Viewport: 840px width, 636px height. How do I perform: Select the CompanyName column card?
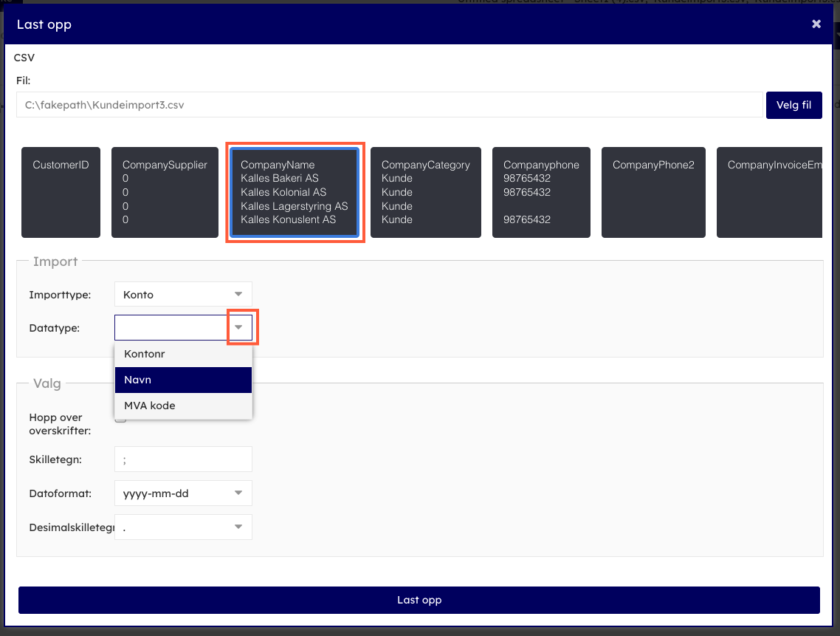pyautogui.click(x=295, y=192)
